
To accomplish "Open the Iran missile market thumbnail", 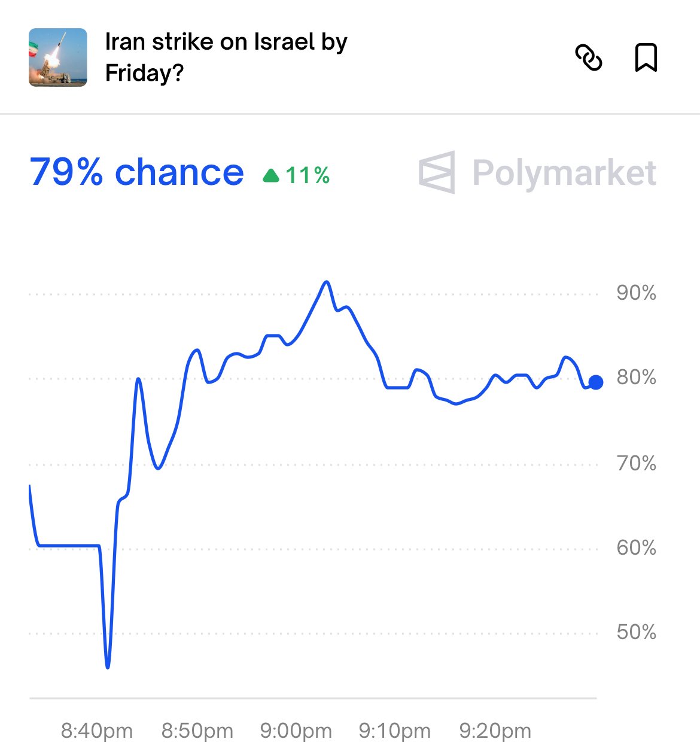I will pyautogui.click(x=58, y=57).
